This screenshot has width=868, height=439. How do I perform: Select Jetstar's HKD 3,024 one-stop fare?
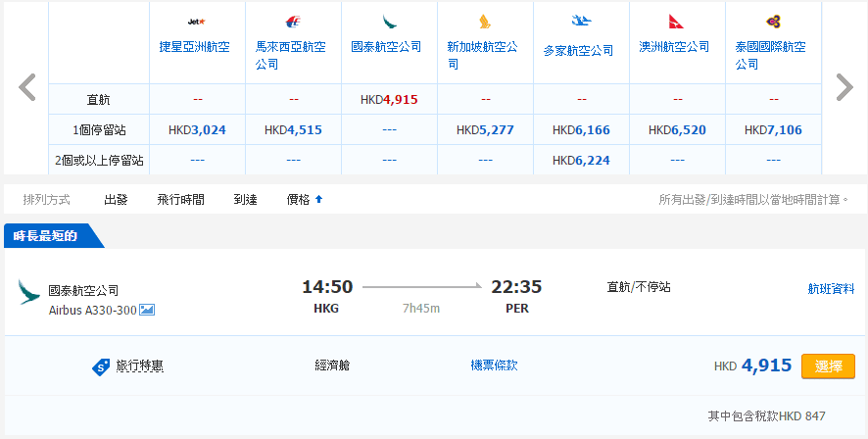pos(197,129)
